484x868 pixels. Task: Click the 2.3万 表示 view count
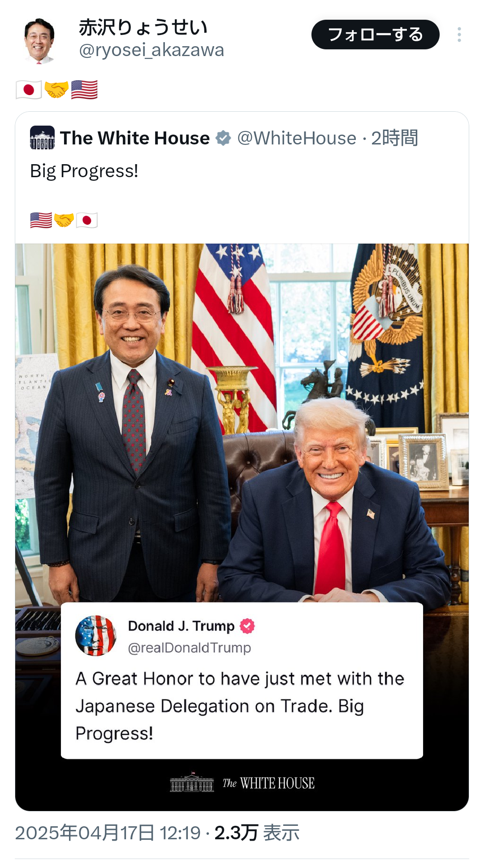[257, 833]
